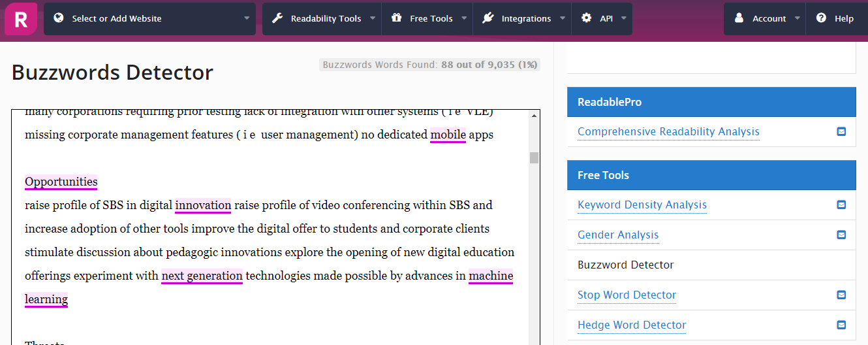Viewport: 868px width, 345px height.
Task: Open Comprehensive Readability Analysis link
Action: 668,132
